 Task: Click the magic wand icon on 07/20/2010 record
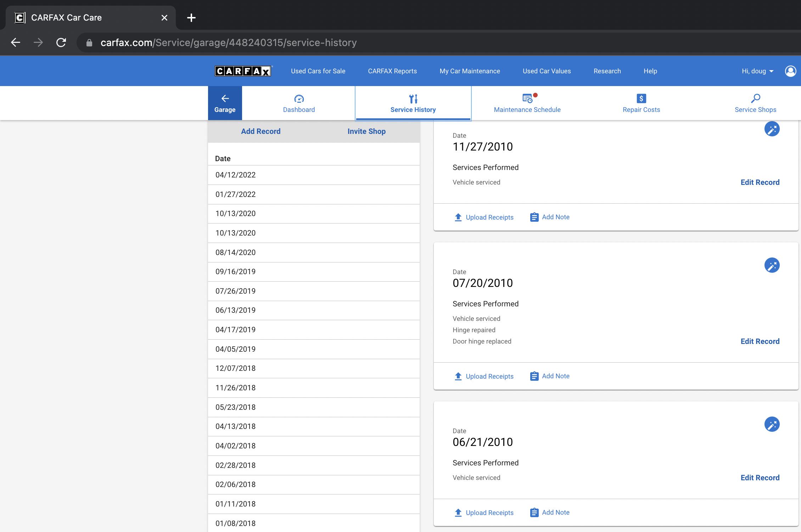(772, 265)
